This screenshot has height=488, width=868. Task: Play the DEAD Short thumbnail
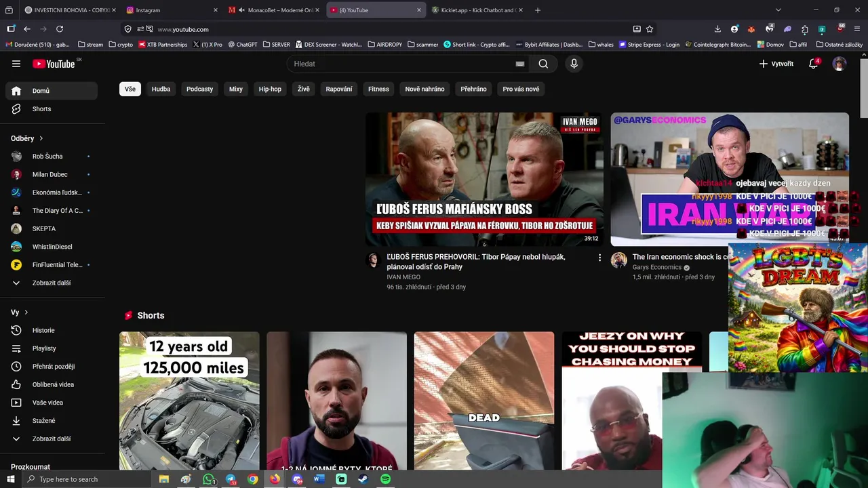484,401
